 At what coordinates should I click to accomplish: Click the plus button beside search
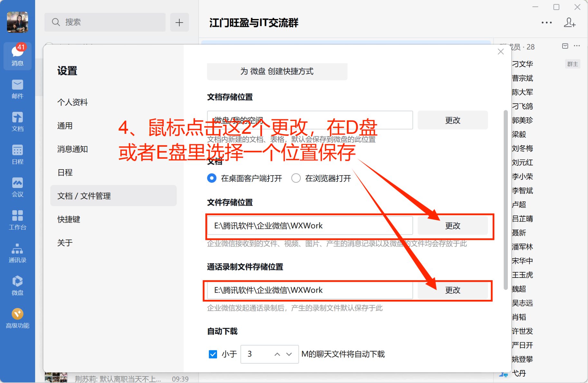pos(179,22)
